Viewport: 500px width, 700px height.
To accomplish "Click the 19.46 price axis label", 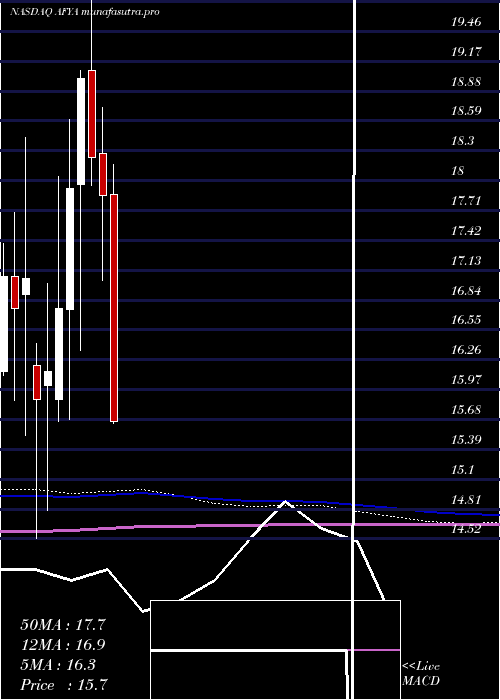I will coord(466,21).
